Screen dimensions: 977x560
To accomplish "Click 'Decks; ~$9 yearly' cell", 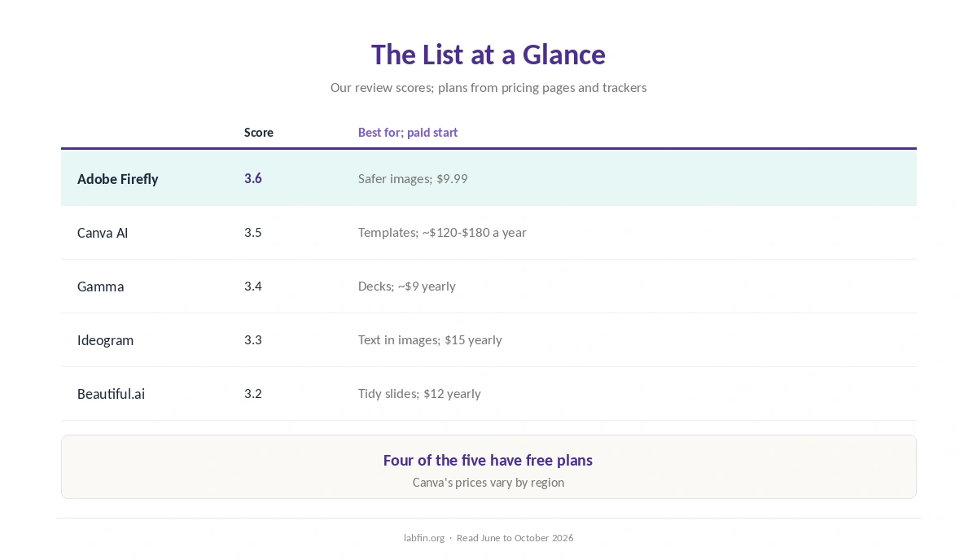I will (x=407, y=286).
